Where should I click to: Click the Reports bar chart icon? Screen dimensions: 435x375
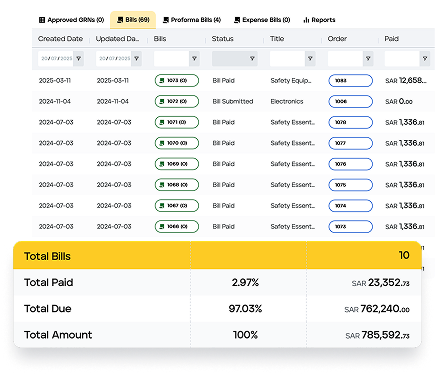[306, 20]
